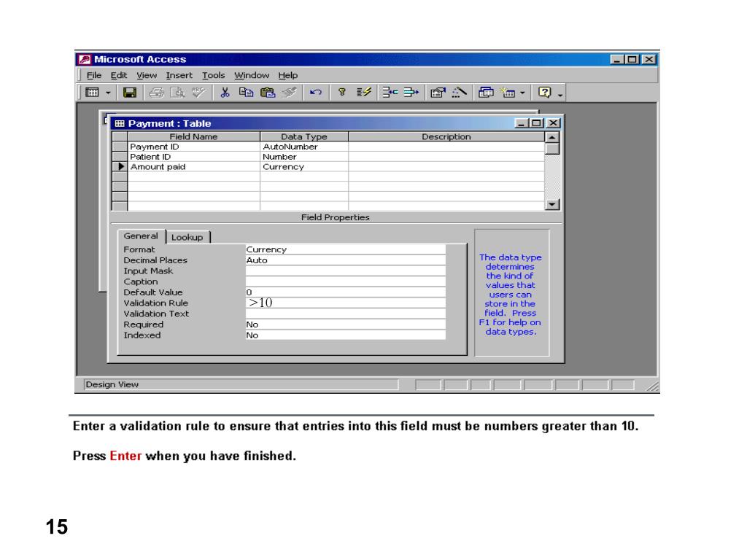The image size is (747, 560).
Task: Open the File menu
Action: tap(94, 75)
